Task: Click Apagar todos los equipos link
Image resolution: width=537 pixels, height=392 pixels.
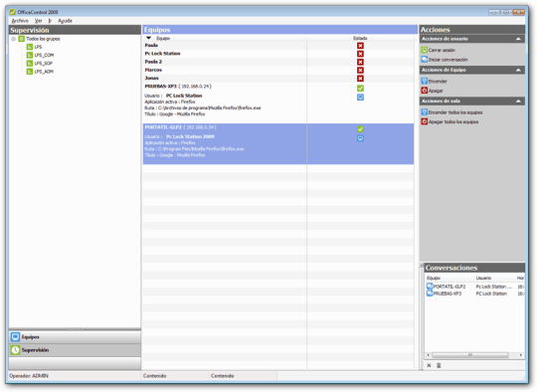Action: [x=453, y=122]
